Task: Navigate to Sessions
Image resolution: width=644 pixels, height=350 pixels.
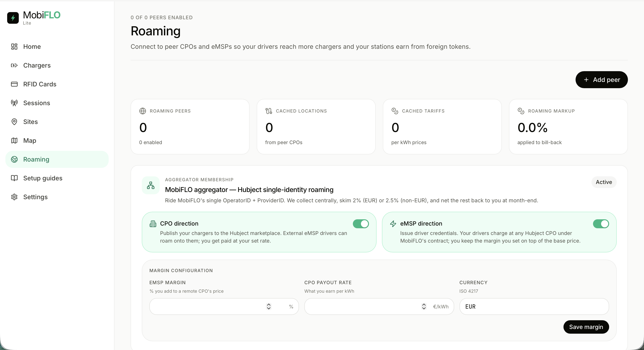Action: pyautogui.click(x=57, y=103)
